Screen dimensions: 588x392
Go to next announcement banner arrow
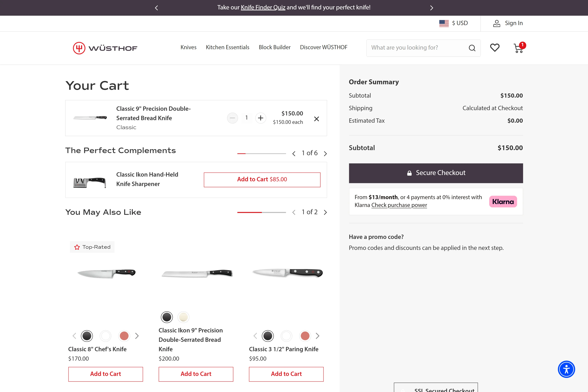tap(431, 8)
